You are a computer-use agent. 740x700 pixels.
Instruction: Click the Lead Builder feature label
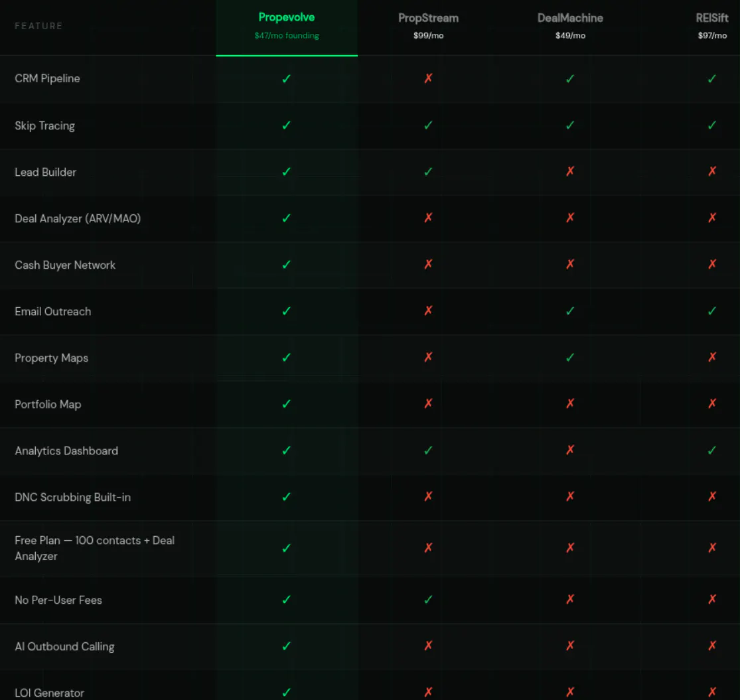45,172
